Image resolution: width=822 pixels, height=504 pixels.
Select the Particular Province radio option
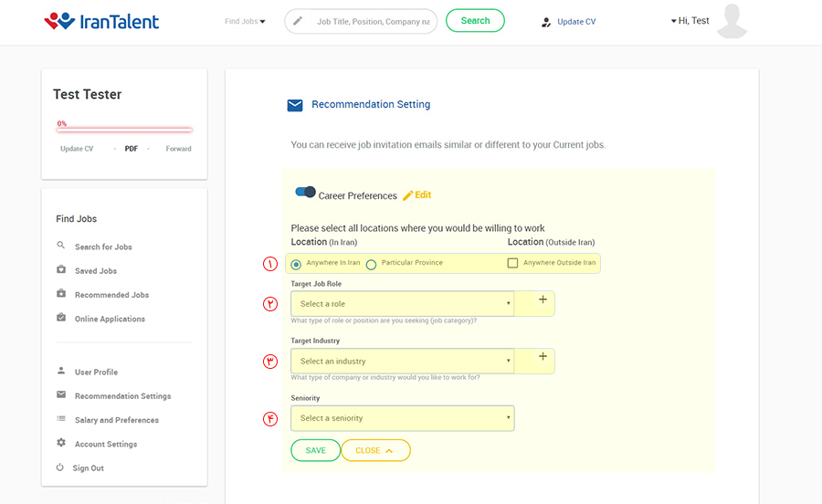tap(371, 265)
